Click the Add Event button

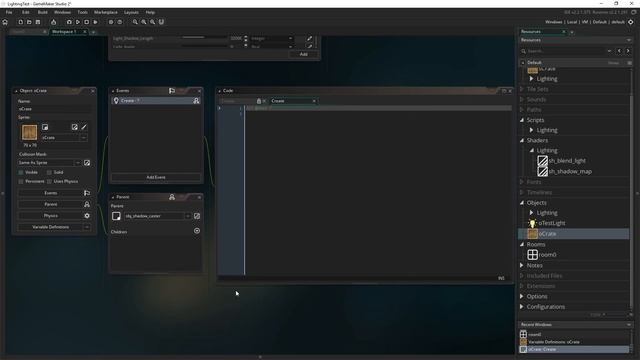[x=156, y=177]
